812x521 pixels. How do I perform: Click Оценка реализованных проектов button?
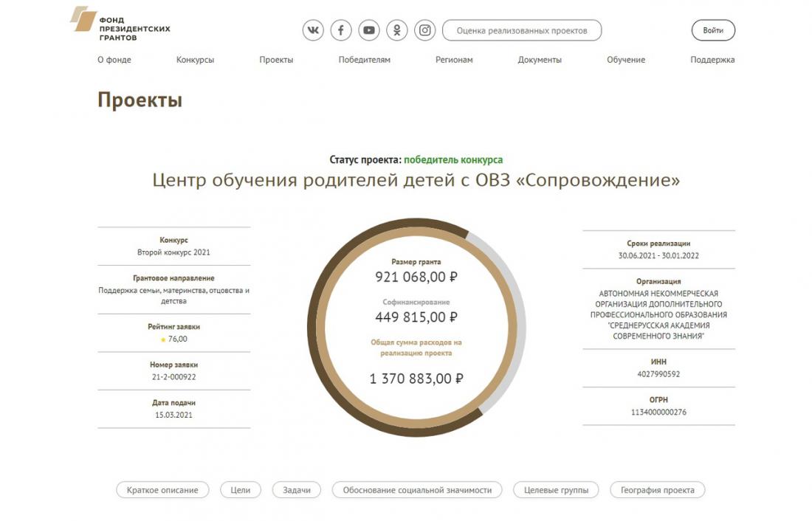click(522, 30)
